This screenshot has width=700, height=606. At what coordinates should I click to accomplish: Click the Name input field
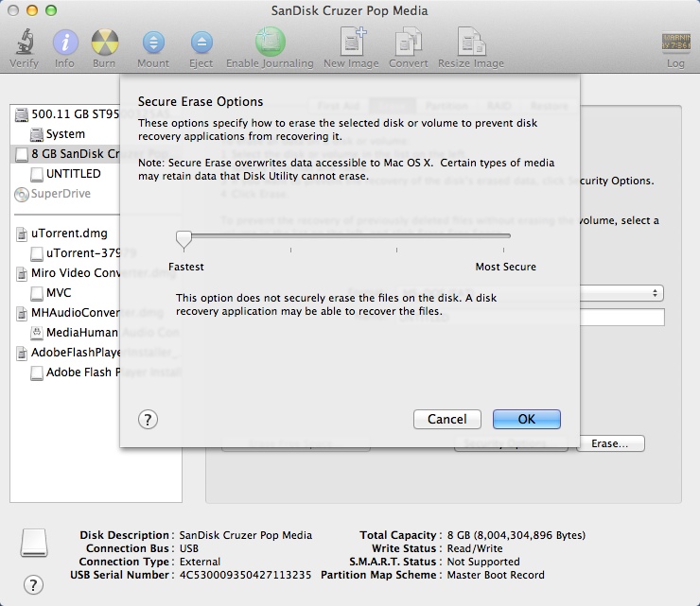[x=621, y=318]
